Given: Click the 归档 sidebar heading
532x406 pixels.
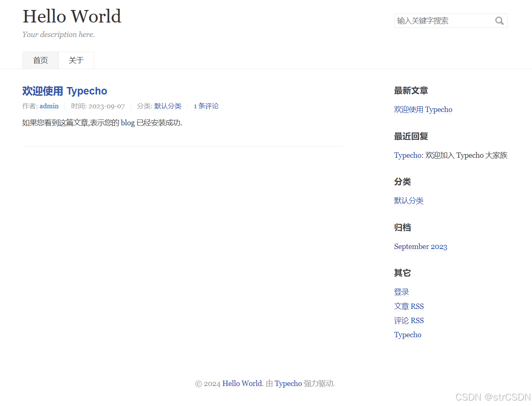Looking at the screenshot, I should tap(402, 228).
